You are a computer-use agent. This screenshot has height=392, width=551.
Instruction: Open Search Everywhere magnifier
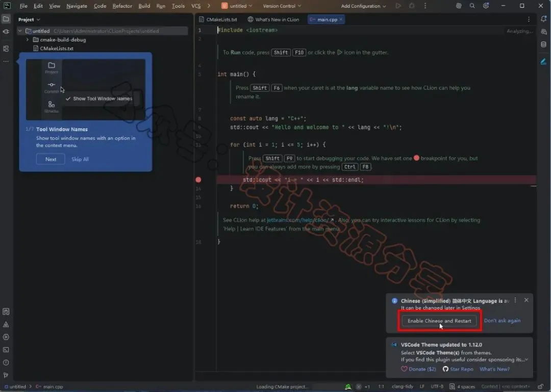pos(472,6)
